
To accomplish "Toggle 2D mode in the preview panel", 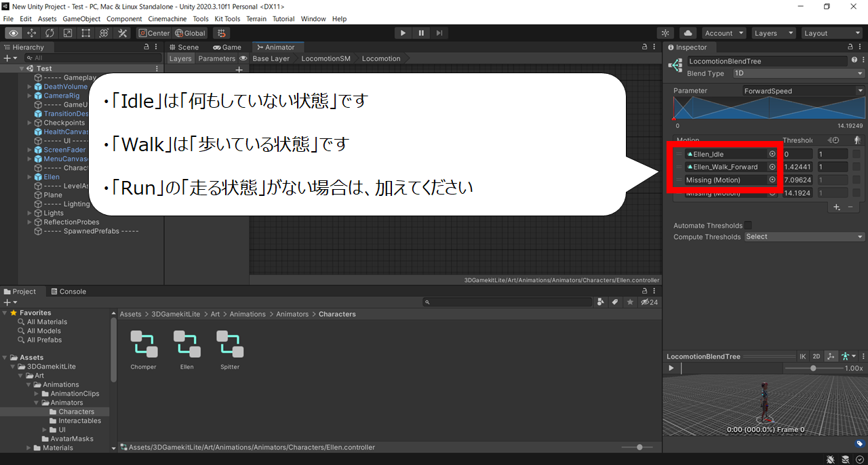I will click(x=816, y=357).
